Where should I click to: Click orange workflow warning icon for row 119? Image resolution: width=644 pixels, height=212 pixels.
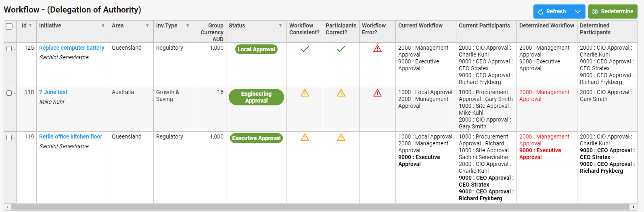pyautogui.click(x=305, y=138)
